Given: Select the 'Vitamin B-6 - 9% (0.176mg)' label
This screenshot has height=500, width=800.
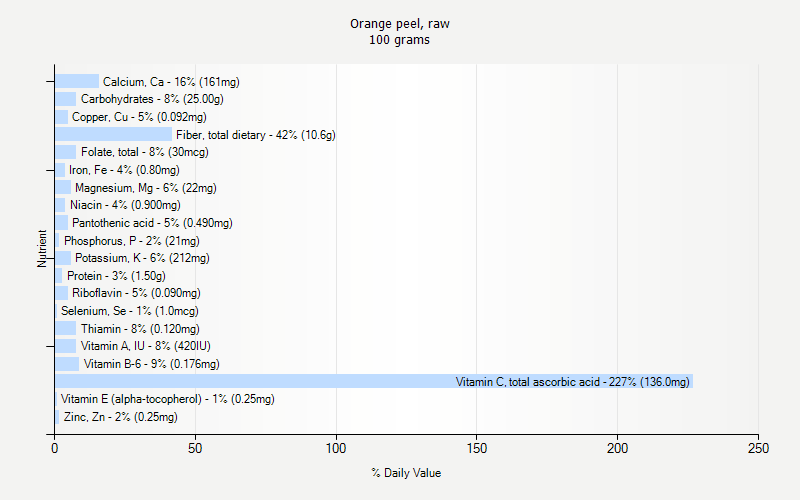Looking at the screenshot, I should click(152, 364).
